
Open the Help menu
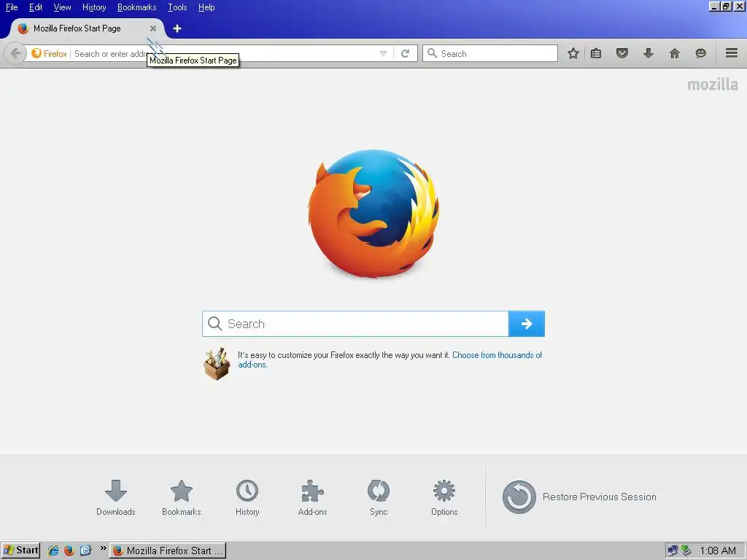click(206, 7)
